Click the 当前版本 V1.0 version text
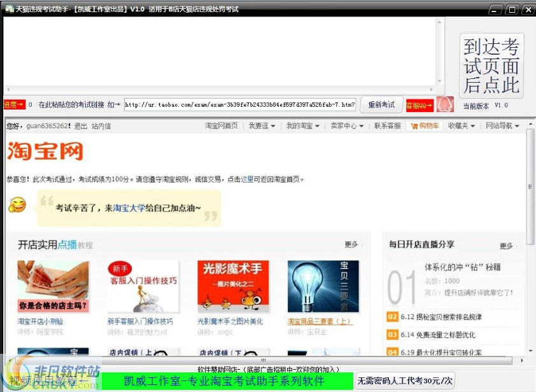536x392 pixels. coord(486,106)
